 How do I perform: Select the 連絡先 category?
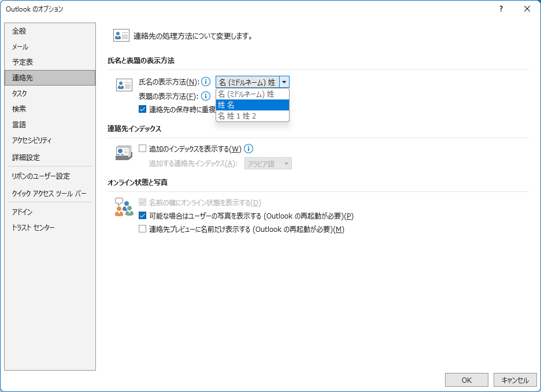coord(50,77)
